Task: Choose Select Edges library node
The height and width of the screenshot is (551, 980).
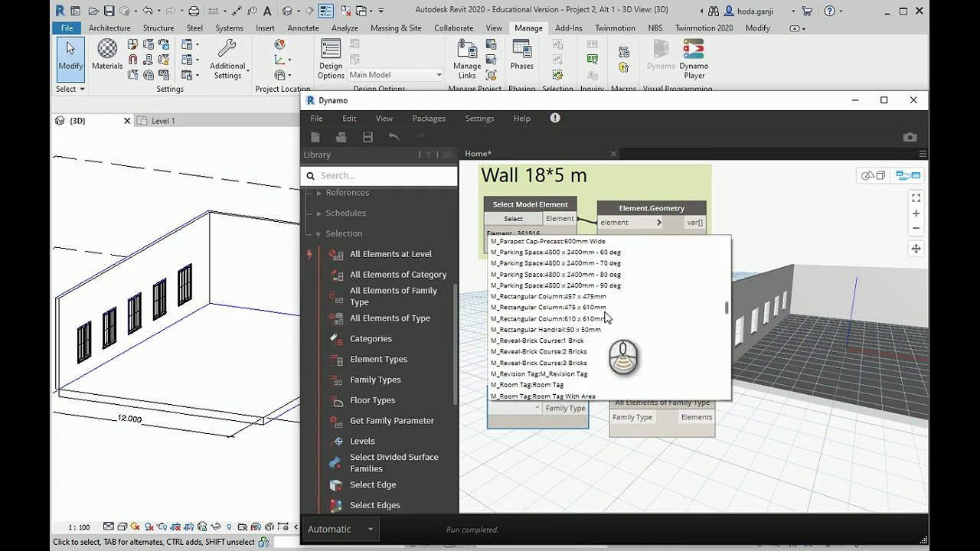Action: (375, 505)
